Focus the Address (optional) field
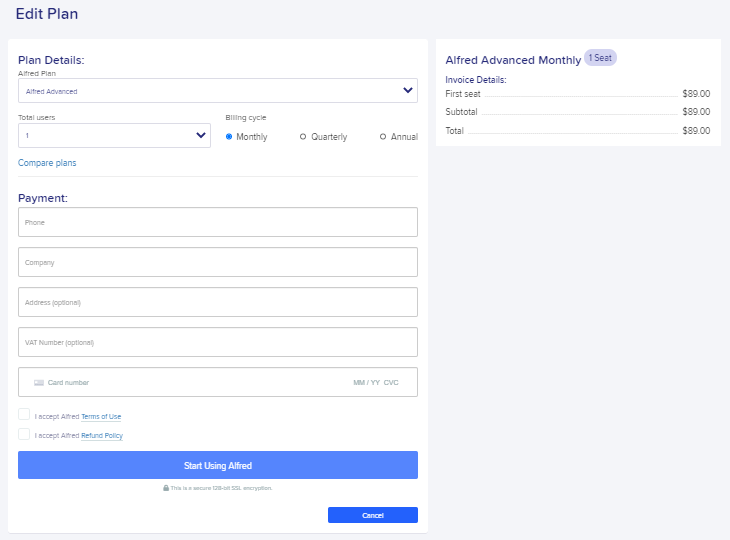730x540 pixels. pos(218,302)
